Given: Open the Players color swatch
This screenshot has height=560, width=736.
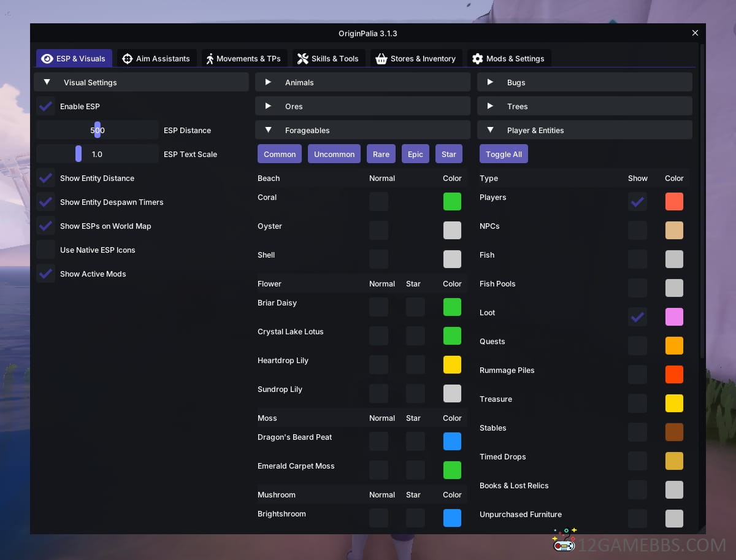Looking at the screenshot, I should coord(674,201).
